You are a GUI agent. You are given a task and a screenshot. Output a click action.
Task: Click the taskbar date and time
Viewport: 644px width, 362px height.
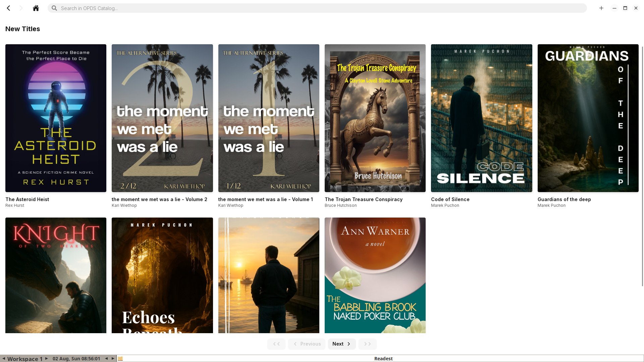pos(76,359)
